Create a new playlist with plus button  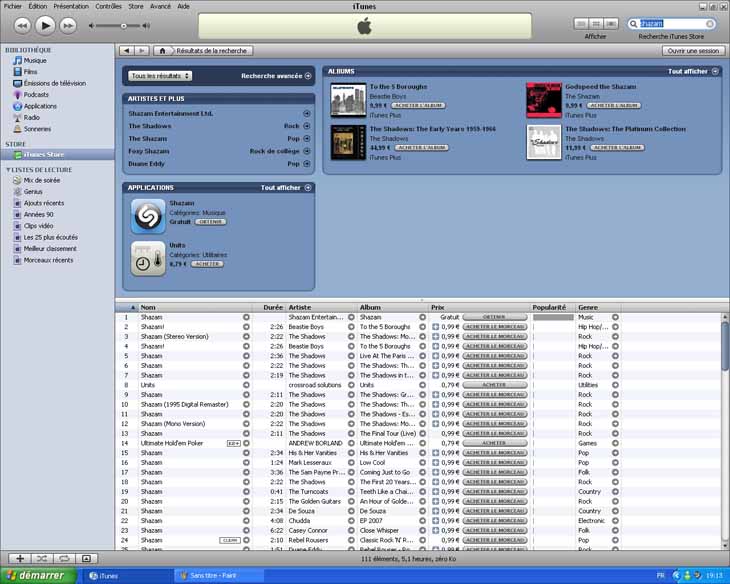point(20,558)
